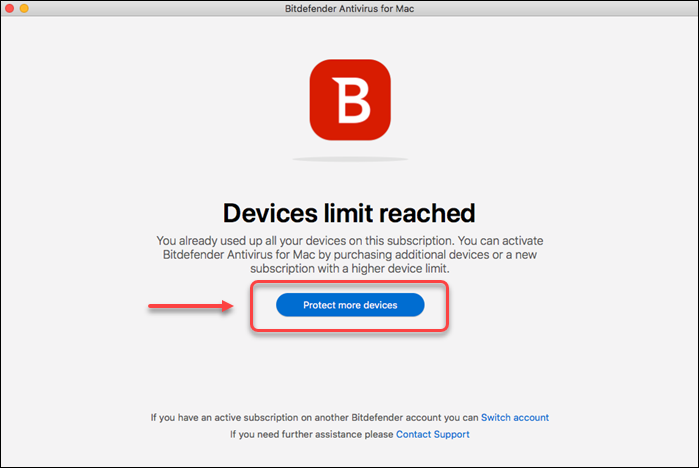The image size is (699, 468).
Task: Open the Switch account link
Action: [x=515, y=418]
